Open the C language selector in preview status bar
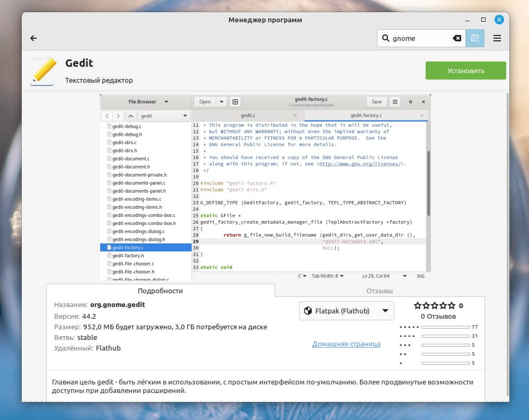This screenshot has height=420, width=529. click(302, 276)
